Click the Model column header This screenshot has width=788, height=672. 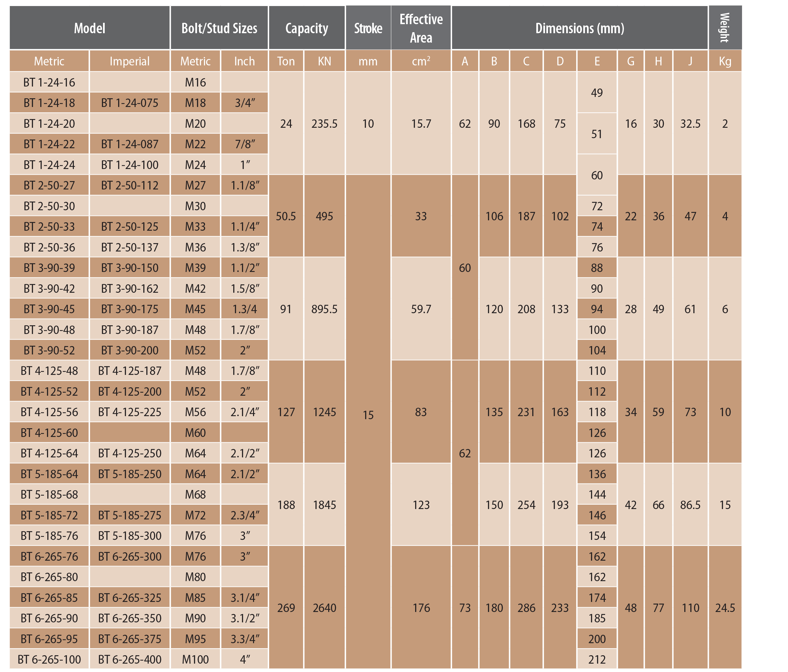pyautogui.click(x=89, y=28)
